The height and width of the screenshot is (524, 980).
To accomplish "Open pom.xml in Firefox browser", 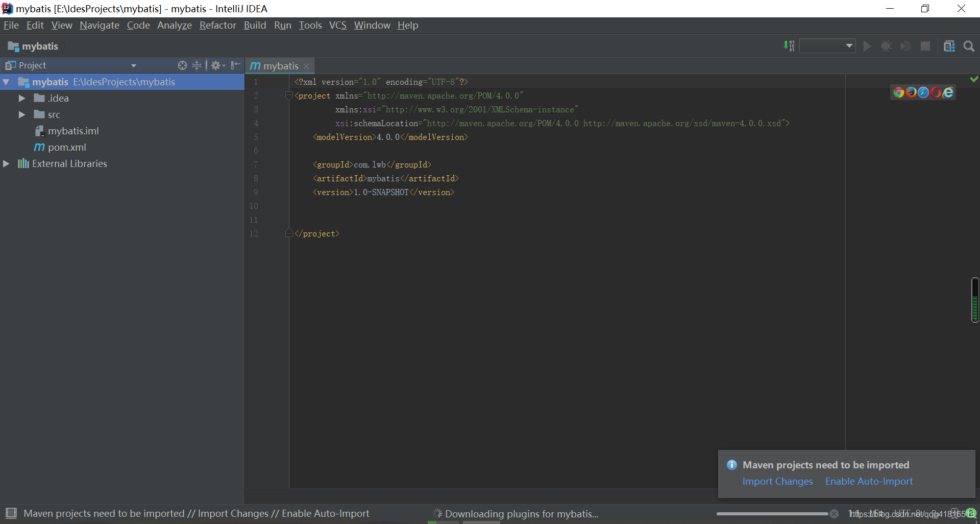I will click(x=911, y=92).
